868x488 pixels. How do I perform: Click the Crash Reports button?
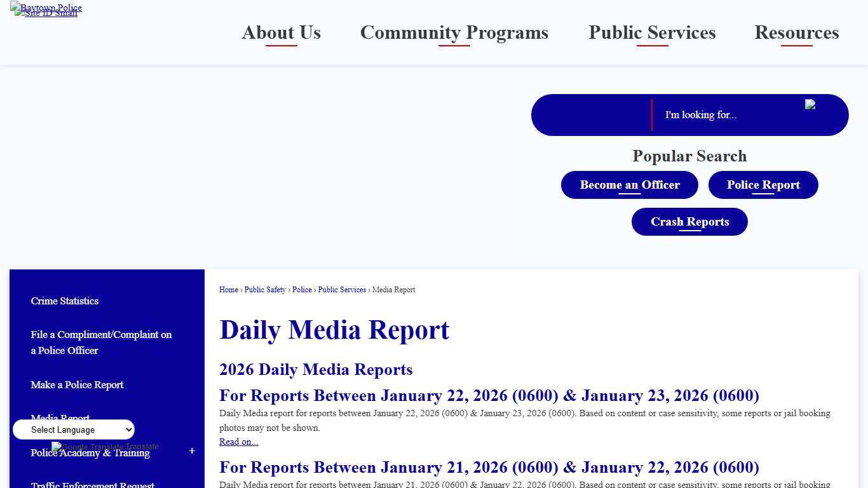pyautogui.click(x=689, y=221)
